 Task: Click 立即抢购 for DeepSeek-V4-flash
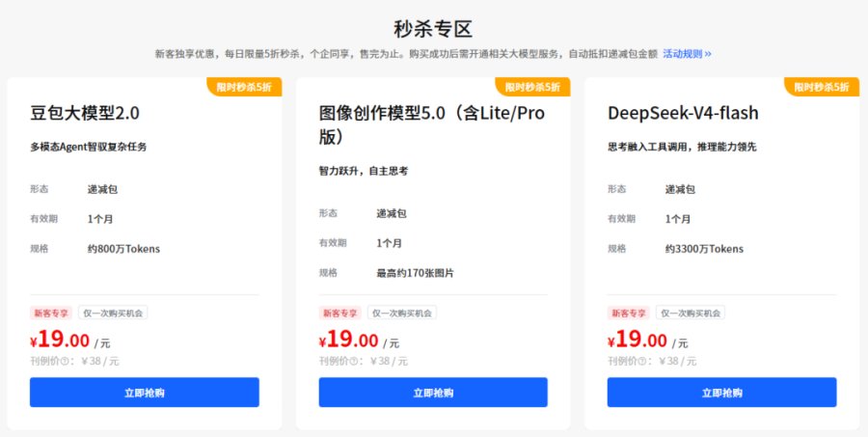click(721, 392)
